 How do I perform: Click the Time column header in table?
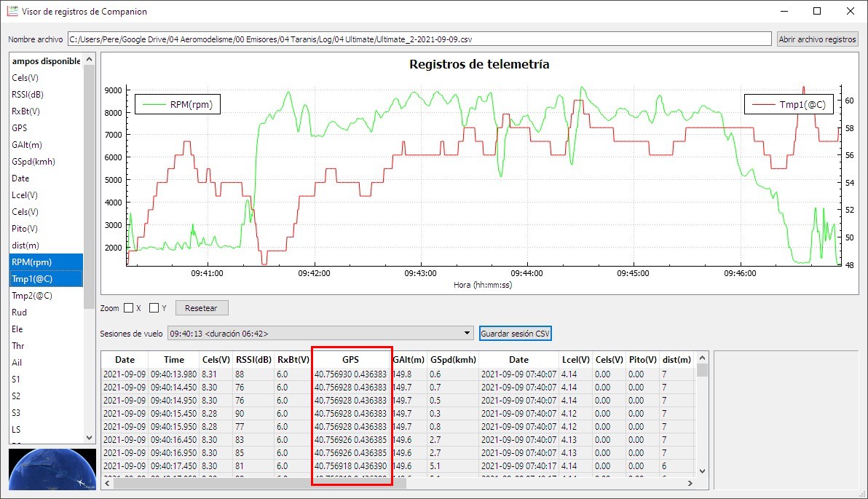[173, 360]
